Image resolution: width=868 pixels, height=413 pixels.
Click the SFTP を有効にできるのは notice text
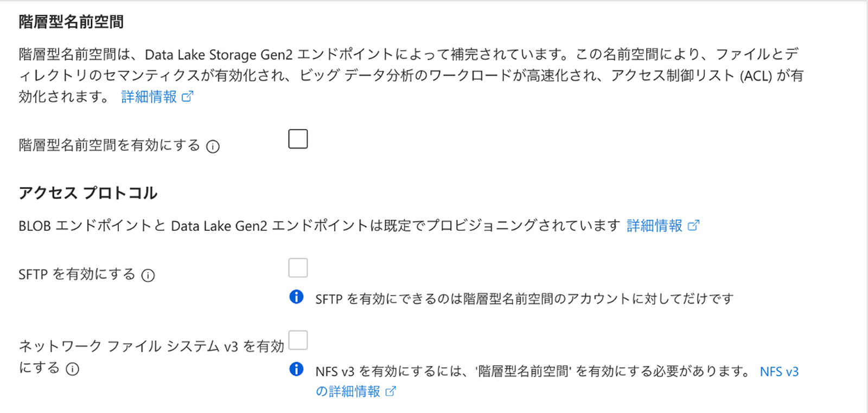click(524, 299)
